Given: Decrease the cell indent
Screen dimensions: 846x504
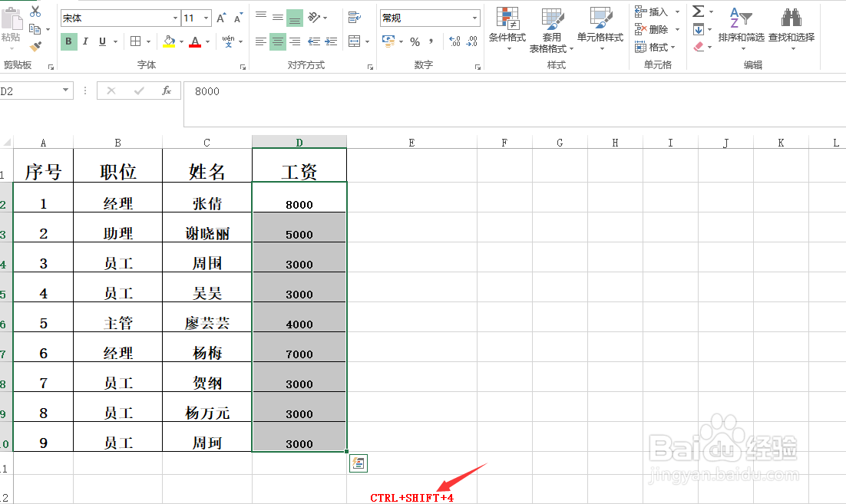Looking at the screenshot, I should pos(314,41).
